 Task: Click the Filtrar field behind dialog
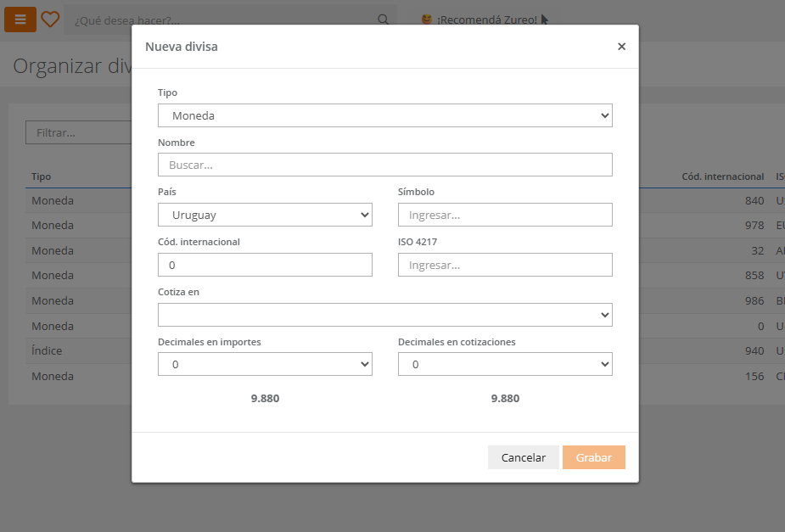(x=78, y=132)
